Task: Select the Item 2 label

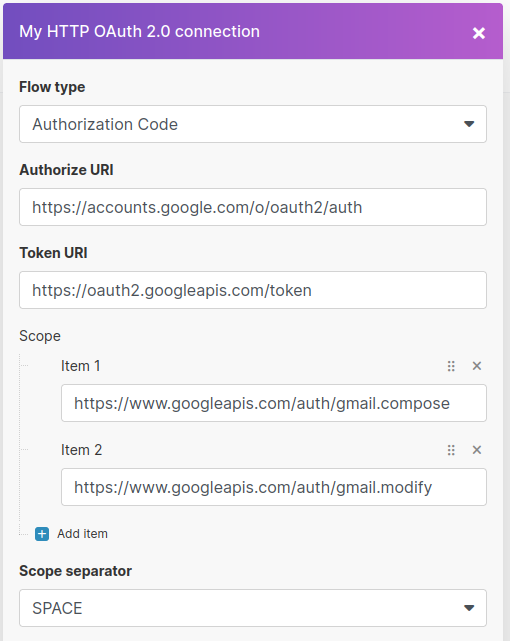Action: pyautogui.click(x=81, y=450)
